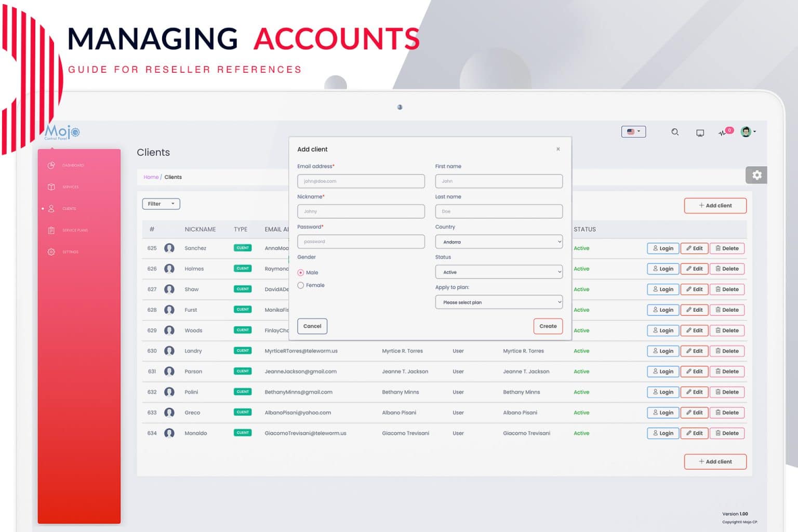This screenshot has width=798, height=532.
Task: Click the Create button
Action: coord(548,326)
